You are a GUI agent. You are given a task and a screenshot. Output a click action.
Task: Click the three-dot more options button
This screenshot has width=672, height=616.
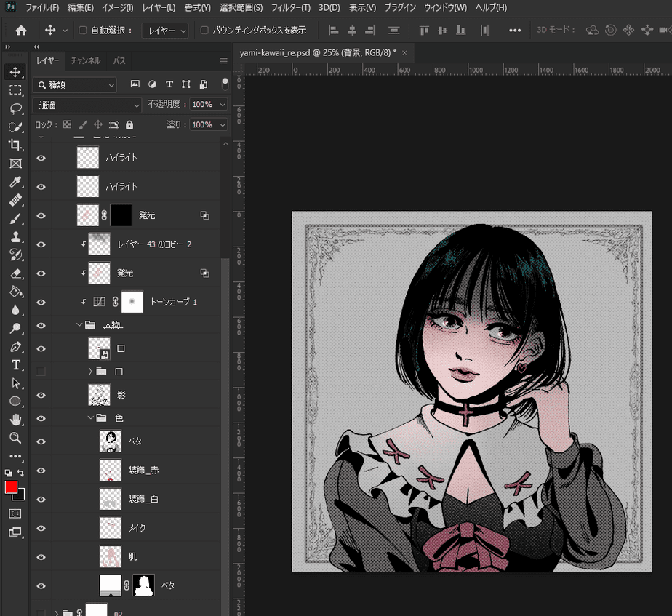pos(515,31)
